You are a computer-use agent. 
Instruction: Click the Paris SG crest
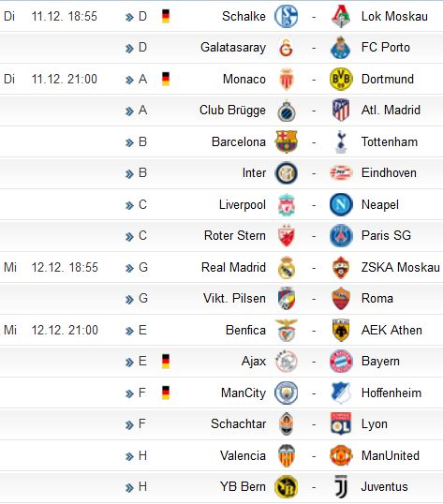coord(341,236)
